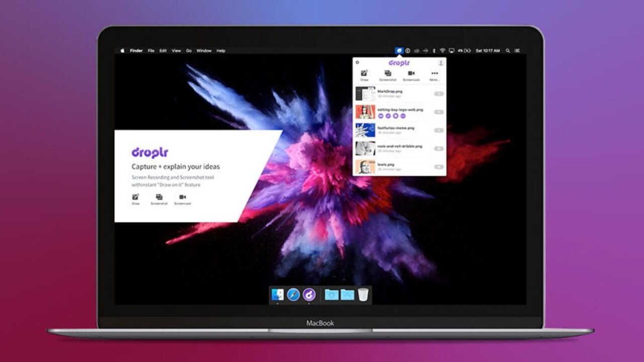The height and width of the screenshot is (362, 644).
Task: Open the Apple menu
Action: coord(122,50)
